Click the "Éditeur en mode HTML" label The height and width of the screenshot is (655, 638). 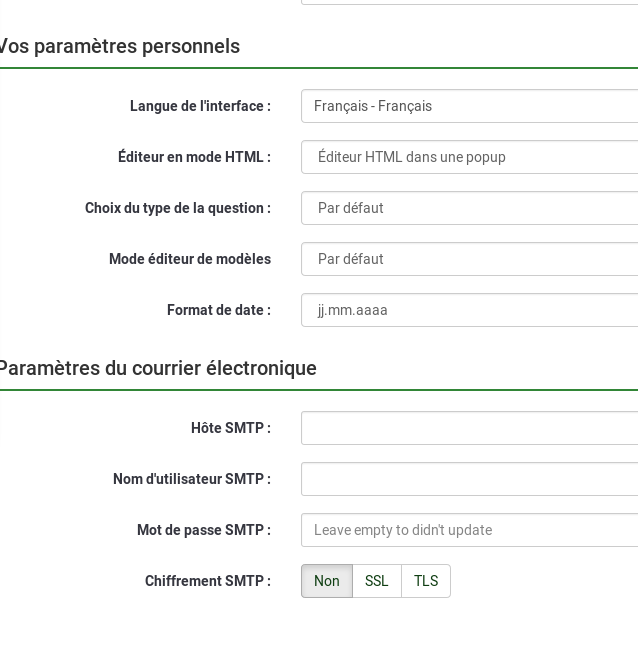pos(194,157)
